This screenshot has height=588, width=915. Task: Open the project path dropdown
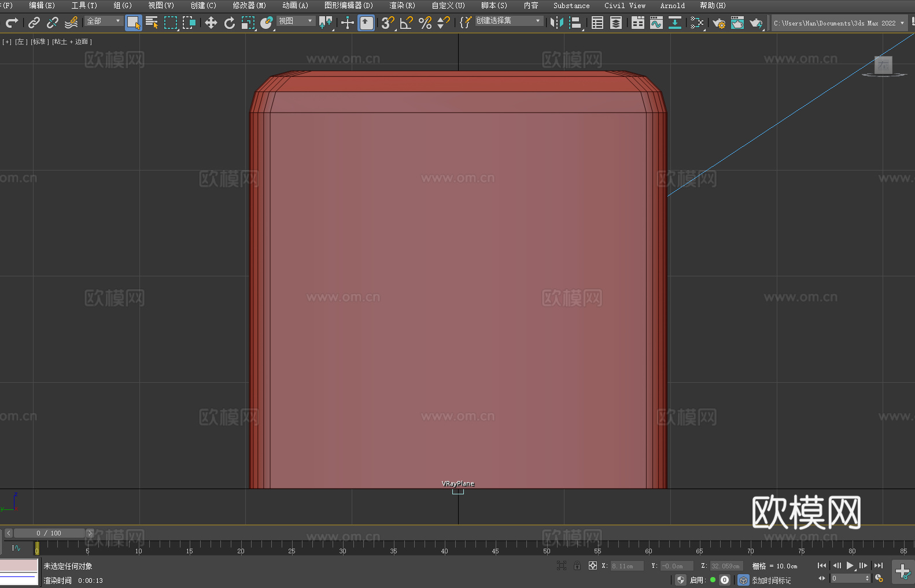point(839,23)
